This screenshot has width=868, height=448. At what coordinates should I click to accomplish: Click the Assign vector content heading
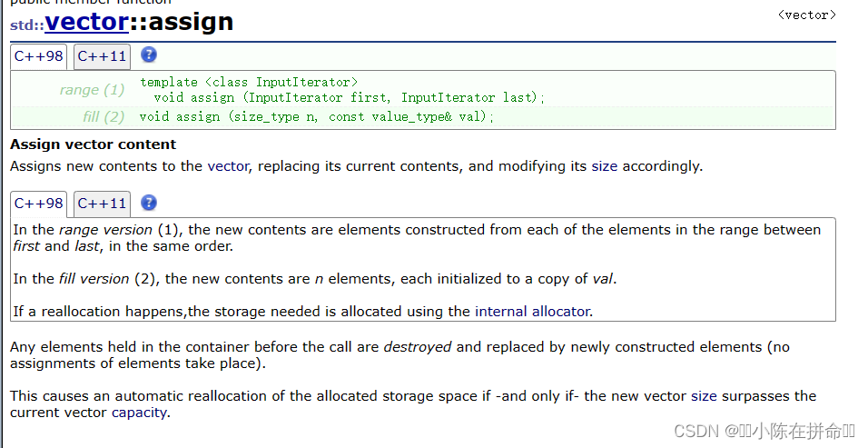(x=93, y=144)
